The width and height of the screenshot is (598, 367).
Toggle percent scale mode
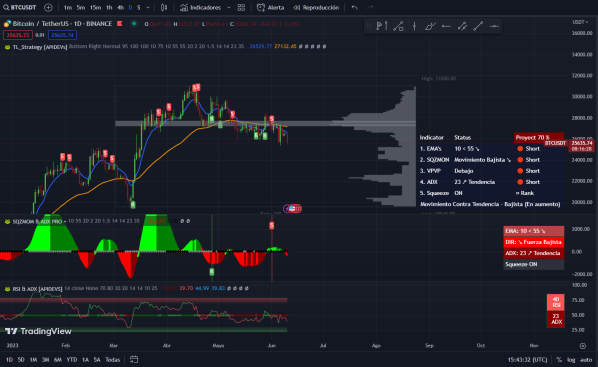pyautogui.click(x=559, y=360)
